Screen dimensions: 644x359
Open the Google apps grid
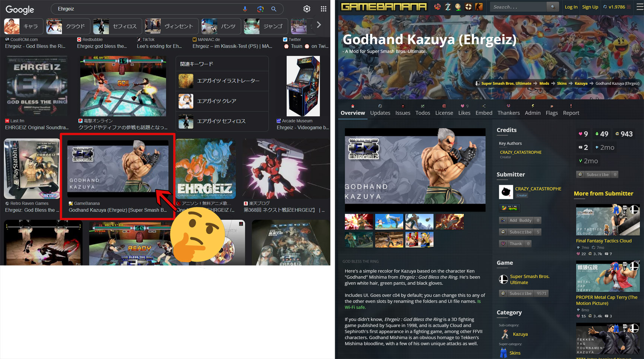pyautogui.click(x=323, y=9)
